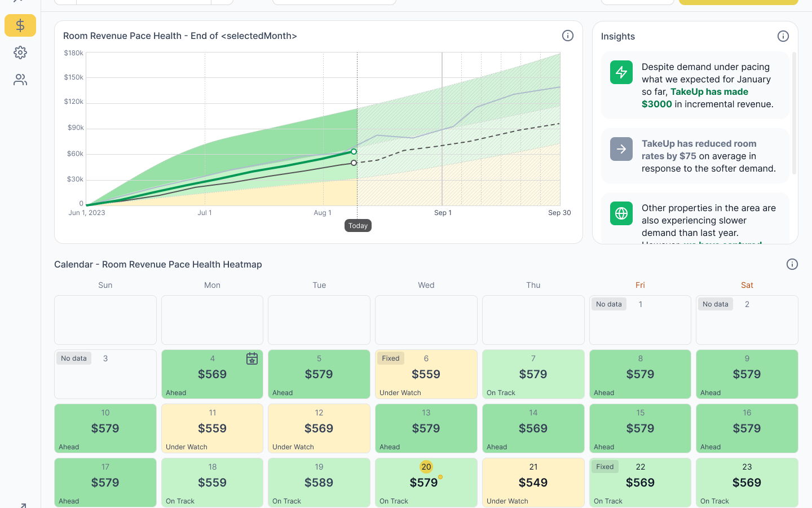Select day 21 Under Watch $549 cell

click(533, 483)
